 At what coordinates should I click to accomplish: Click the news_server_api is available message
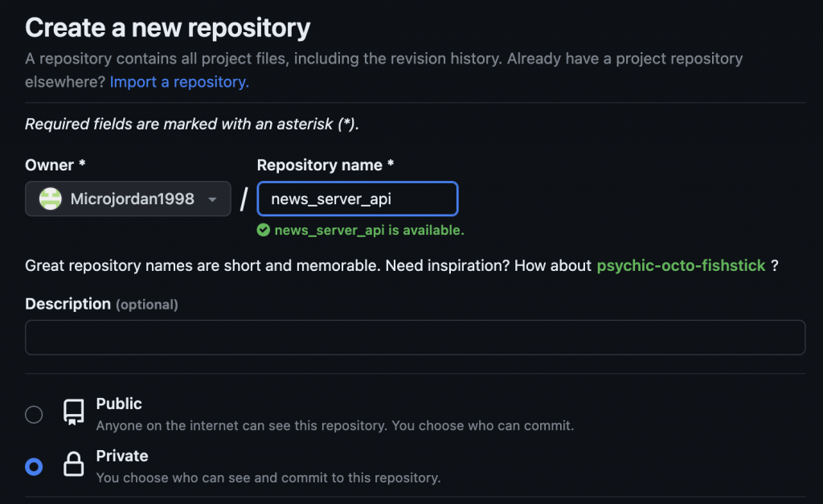pos(370,230)
